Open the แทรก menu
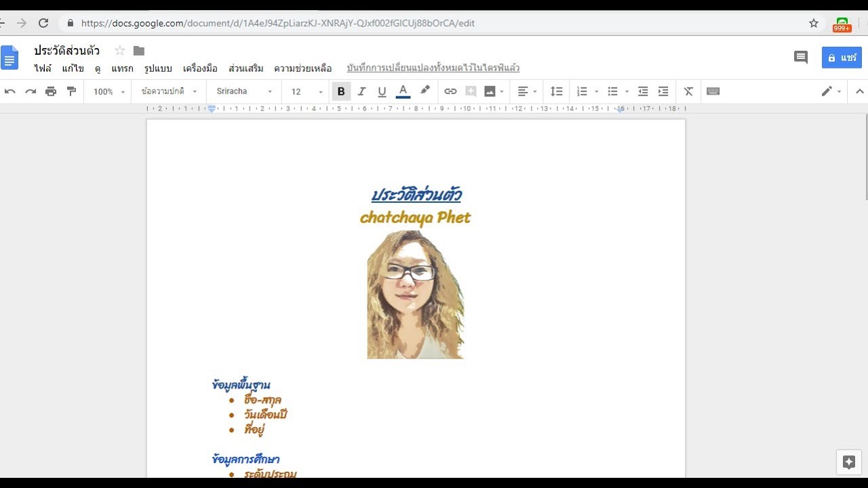The width and height of the screenshot is (868, 488). click(x=122, y=68)
